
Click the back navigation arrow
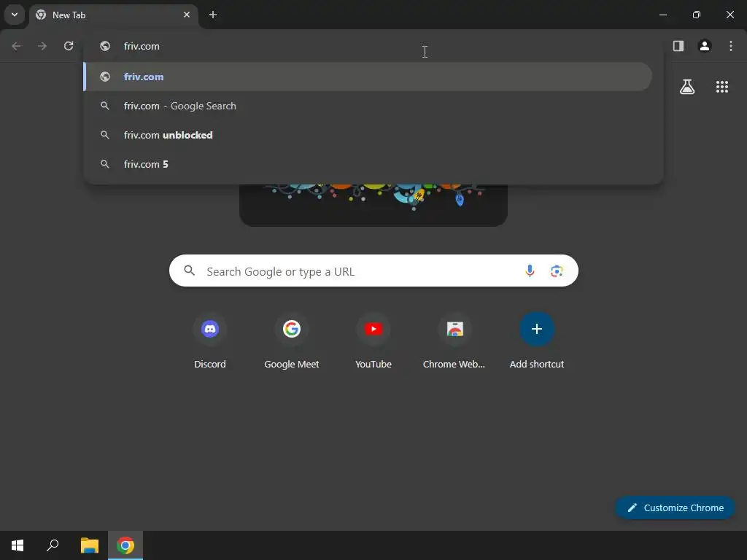[x=16, y=46]
